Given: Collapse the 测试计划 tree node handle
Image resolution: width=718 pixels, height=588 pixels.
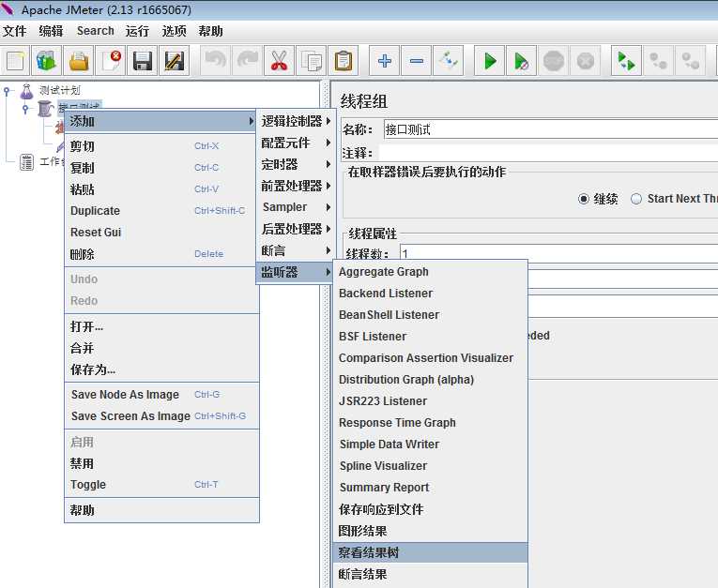Looking at the screenshot, I should (x=7, y=91).
